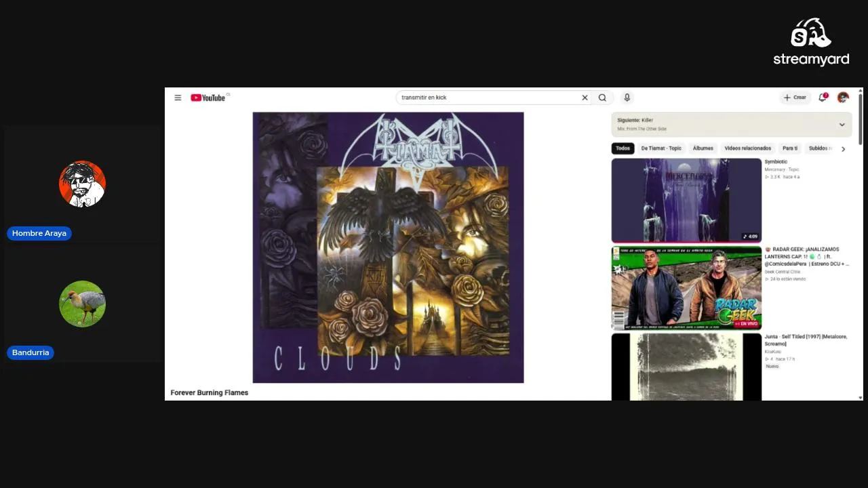868x488 pixels.
Task: Click the 'Mix: From The Other Side' subtitle
Action: click(642, 129)
